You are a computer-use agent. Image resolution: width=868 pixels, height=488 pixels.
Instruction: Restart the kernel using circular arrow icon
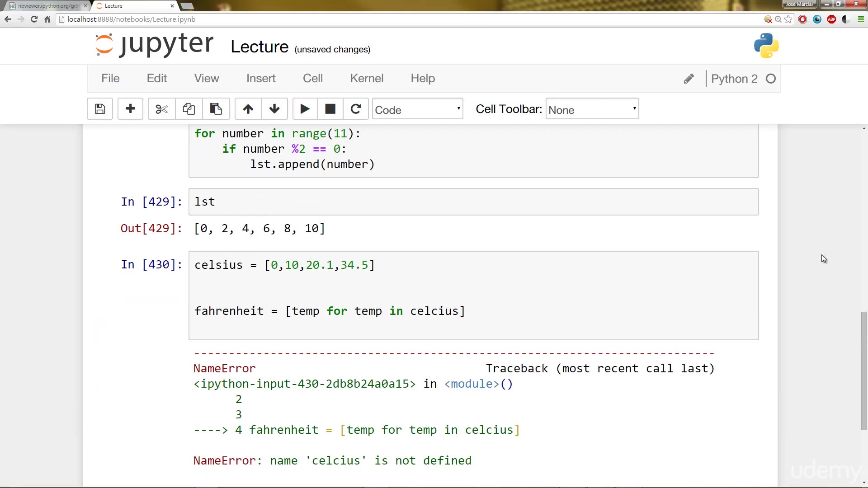coord(356,108)
